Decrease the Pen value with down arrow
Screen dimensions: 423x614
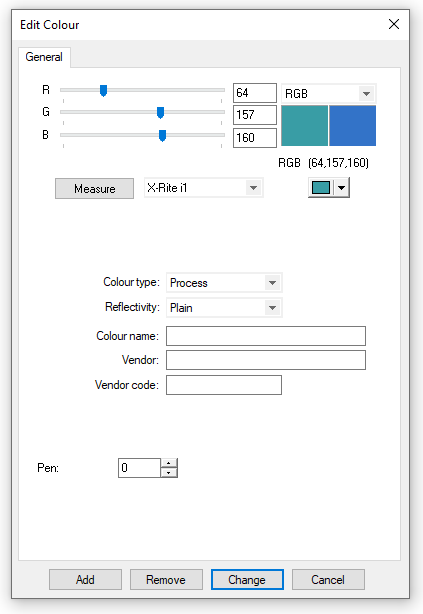[169, 473]
